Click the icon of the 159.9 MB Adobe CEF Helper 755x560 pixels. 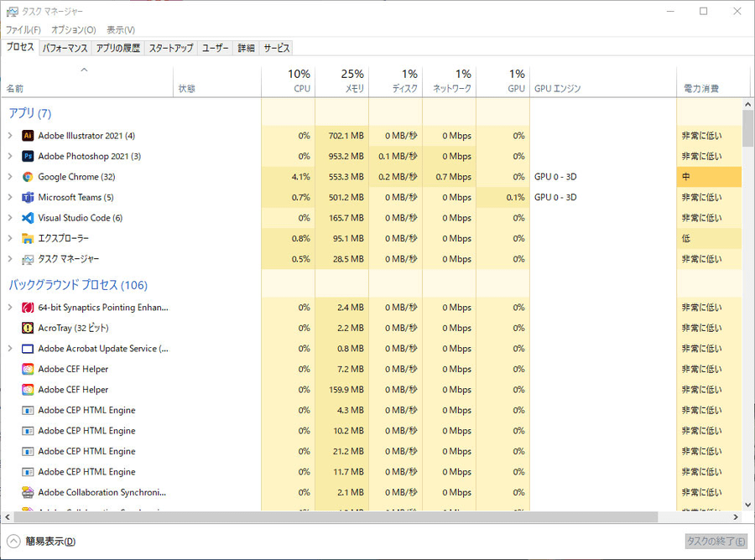click(28, 390)
